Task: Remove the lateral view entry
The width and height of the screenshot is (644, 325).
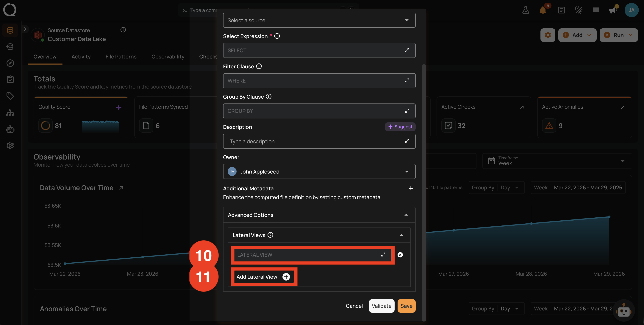Action: (x=400, y=255)
